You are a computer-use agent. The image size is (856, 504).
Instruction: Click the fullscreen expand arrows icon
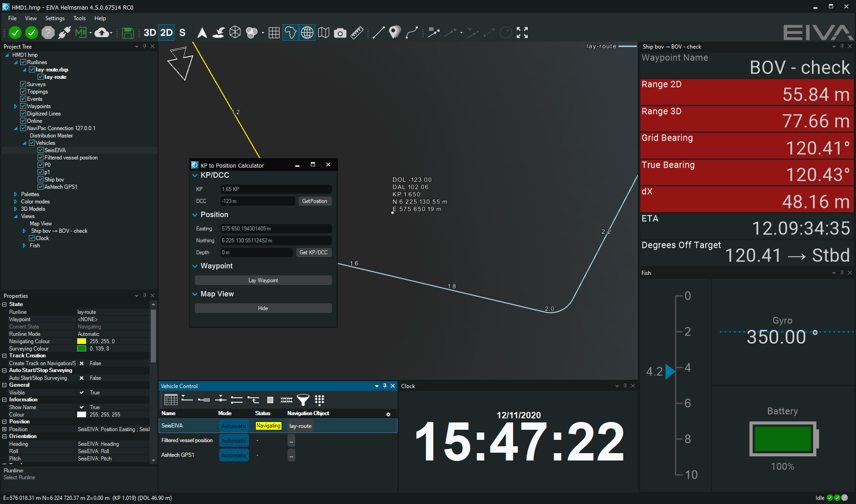coord(522,33)
